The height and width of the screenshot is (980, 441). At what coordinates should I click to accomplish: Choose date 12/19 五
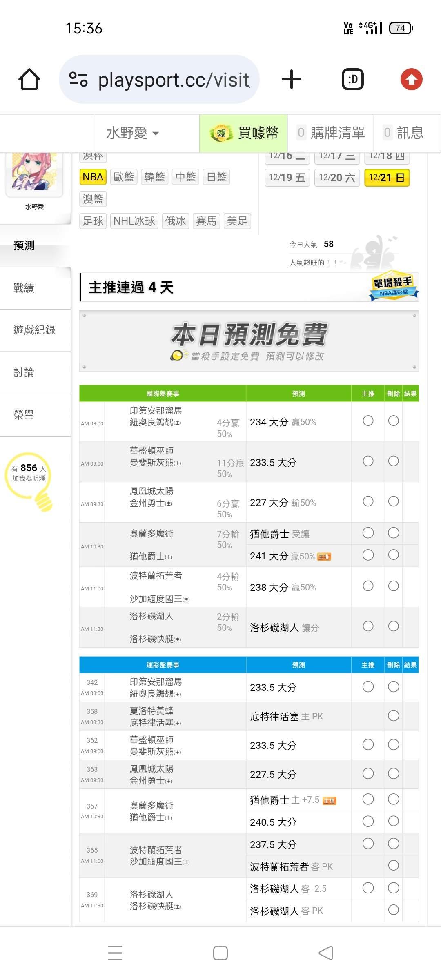point(287,178)
